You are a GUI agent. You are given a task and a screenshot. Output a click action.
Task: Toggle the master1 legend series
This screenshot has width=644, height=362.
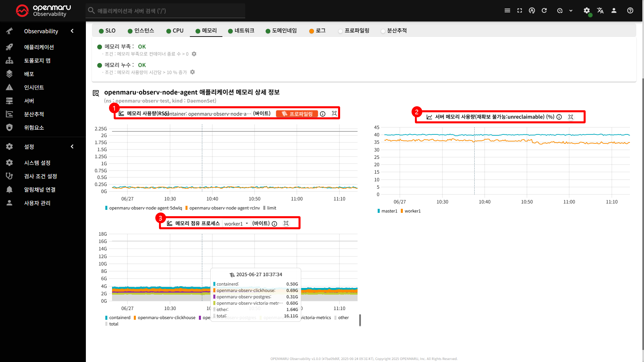click(x=387, y=211)
